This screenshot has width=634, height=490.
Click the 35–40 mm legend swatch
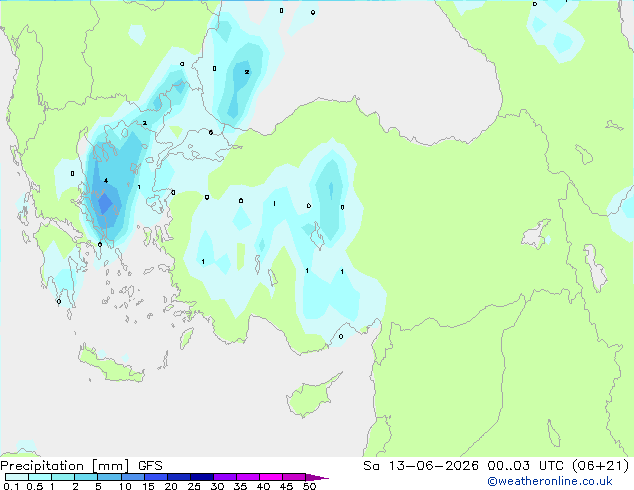point(247,477)
